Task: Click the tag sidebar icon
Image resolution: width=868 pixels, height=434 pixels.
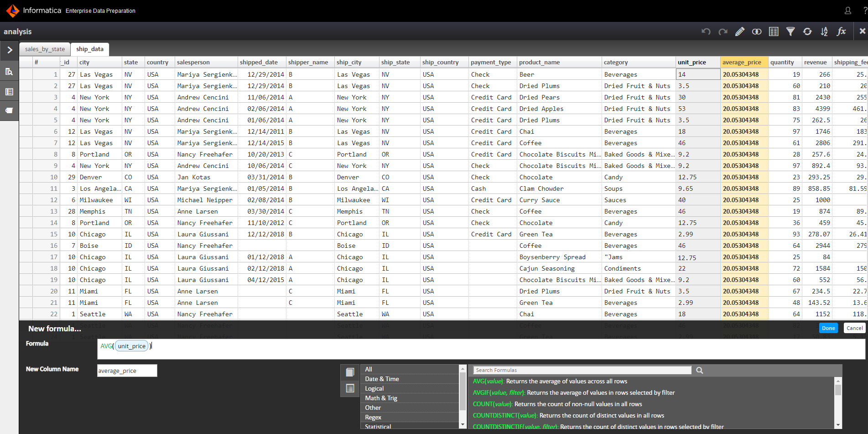Action: [9, 110]
